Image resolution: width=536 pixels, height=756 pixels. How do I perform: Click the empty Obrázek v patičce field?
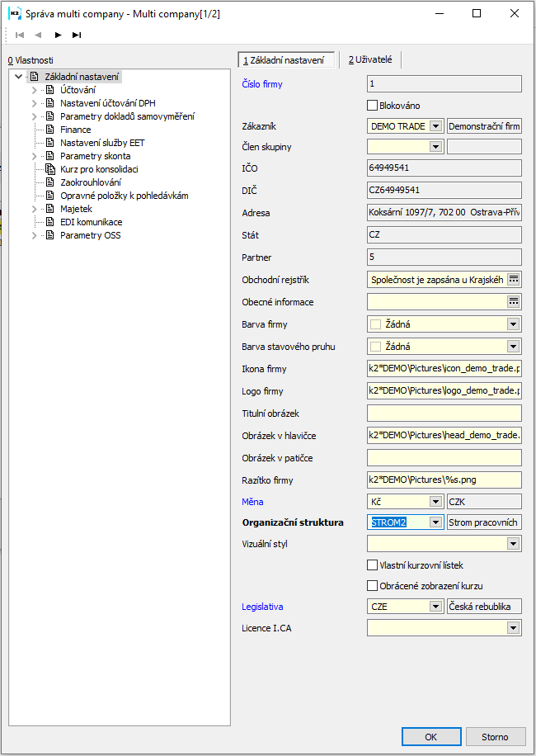tap(444, 457)
